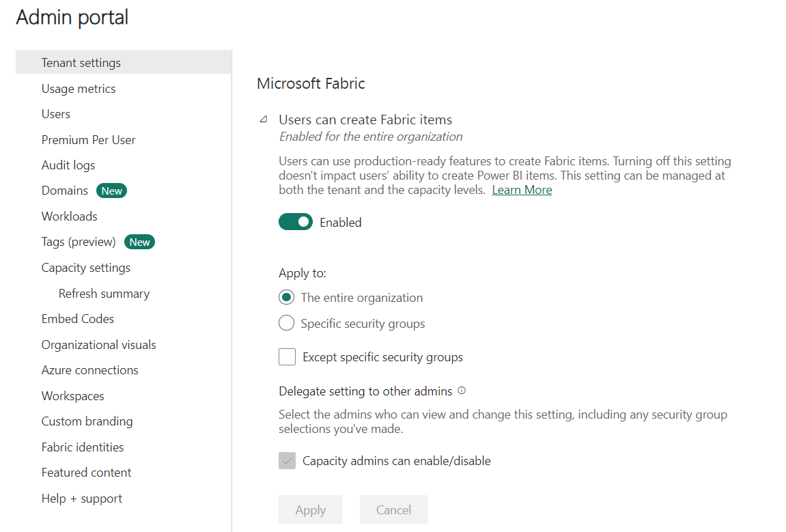Select Refresh summary sub-item
Screen dimensions: 786x532
[104, 294]
